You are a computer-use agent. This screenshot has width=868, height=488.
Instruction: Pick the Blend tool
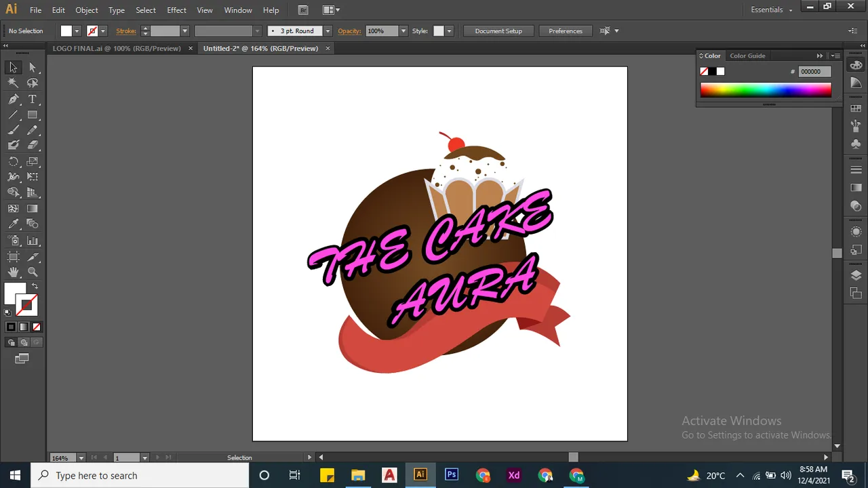[x=33, y=224]
